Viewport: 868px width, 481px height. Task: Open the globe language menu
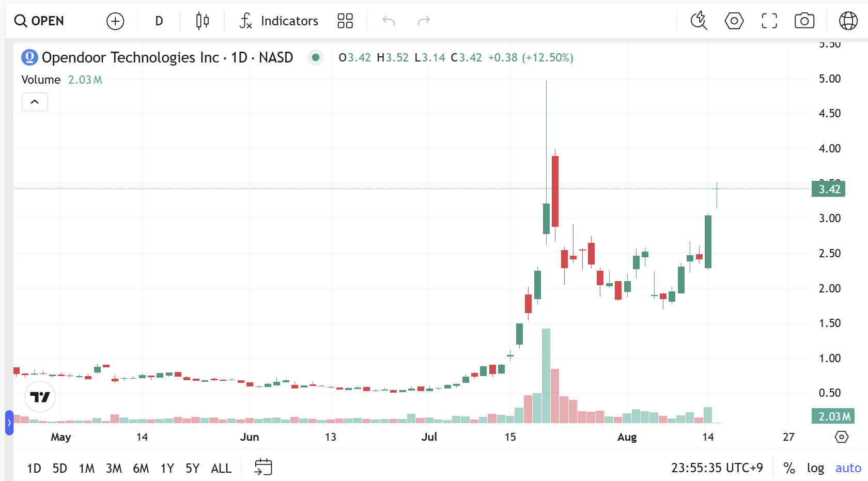(x=848, y=21)
